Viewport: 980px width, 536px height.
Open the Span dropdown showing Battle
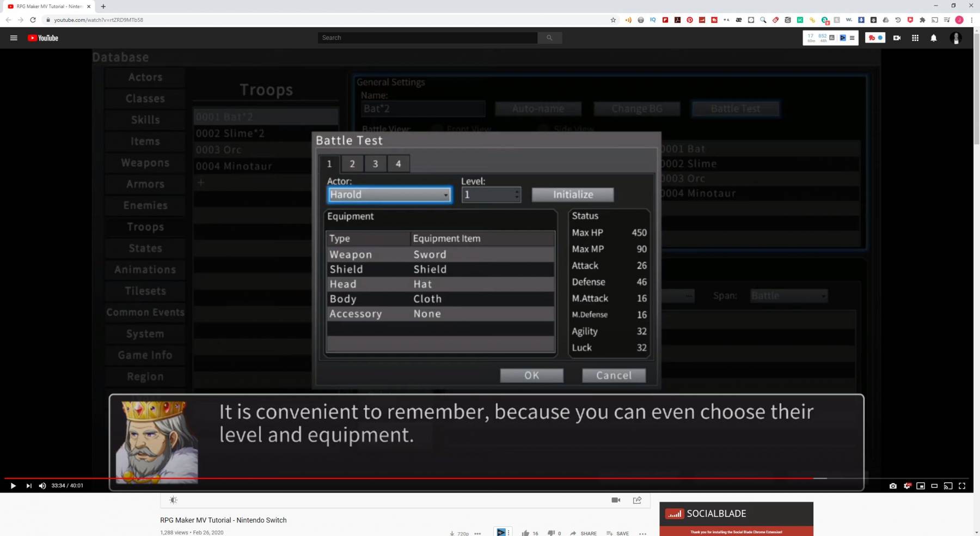[x=789, y=296]
